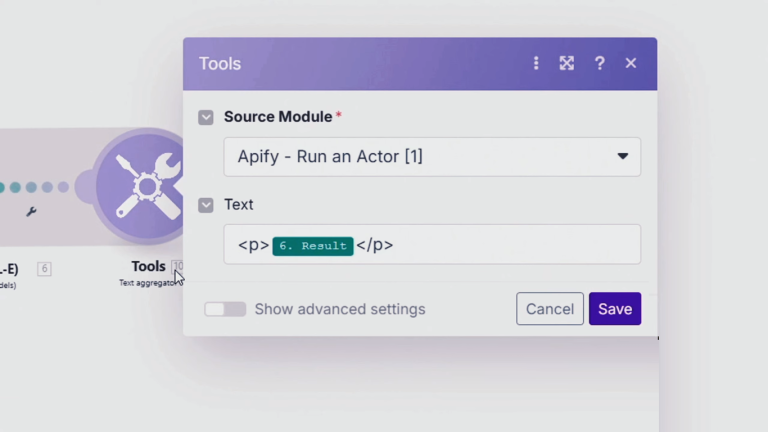
Task: Open help for the Tools module
Action: 599,63
